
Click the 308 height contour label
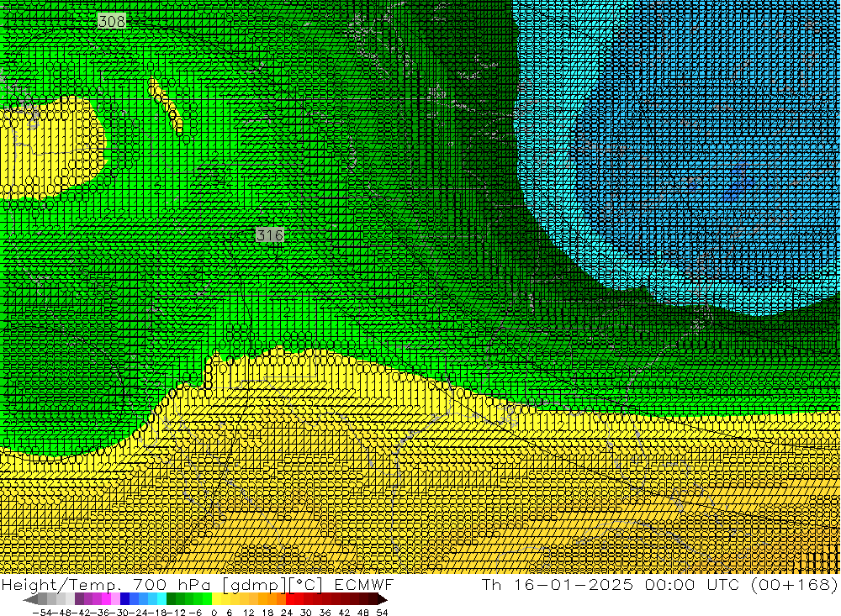112,22
